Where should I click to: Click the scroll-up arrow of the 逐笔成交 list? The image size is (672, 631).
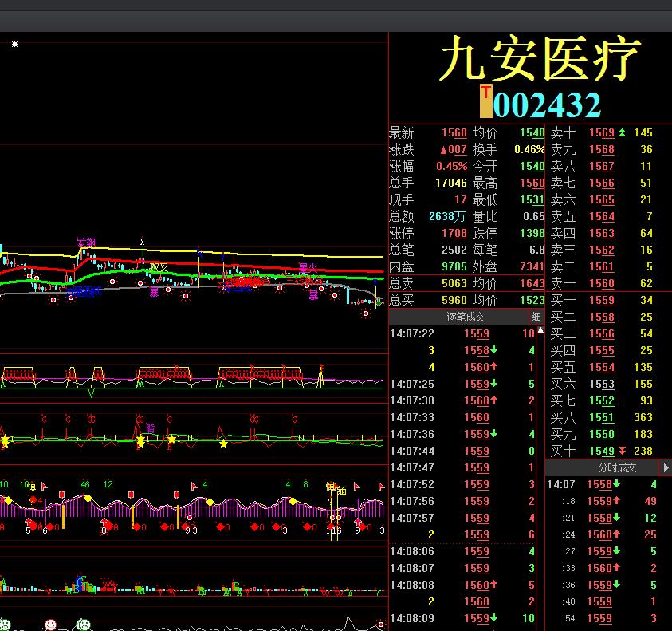540,330
